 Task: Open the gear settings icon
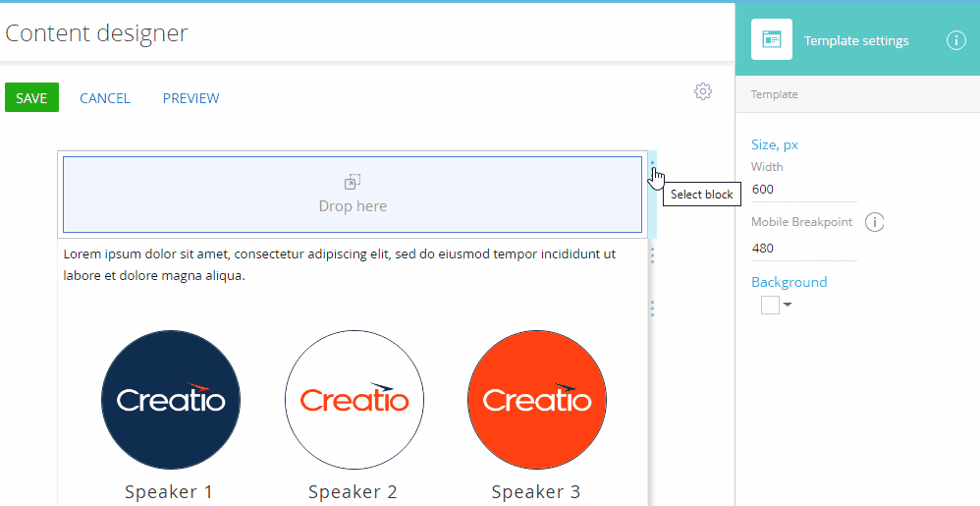[x=702, y=91]
